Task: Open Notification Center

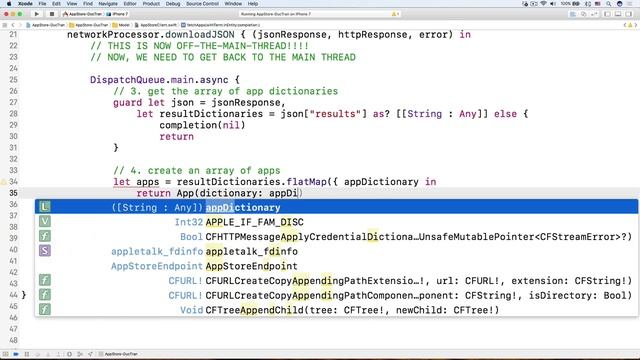Action: (631, 4)
